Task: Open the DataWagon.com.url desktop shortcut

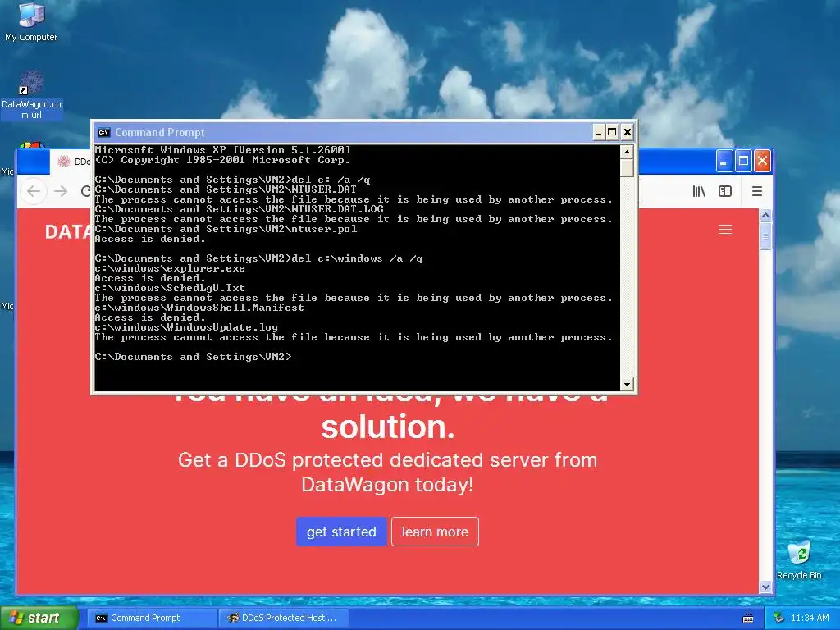Action: 31,95
